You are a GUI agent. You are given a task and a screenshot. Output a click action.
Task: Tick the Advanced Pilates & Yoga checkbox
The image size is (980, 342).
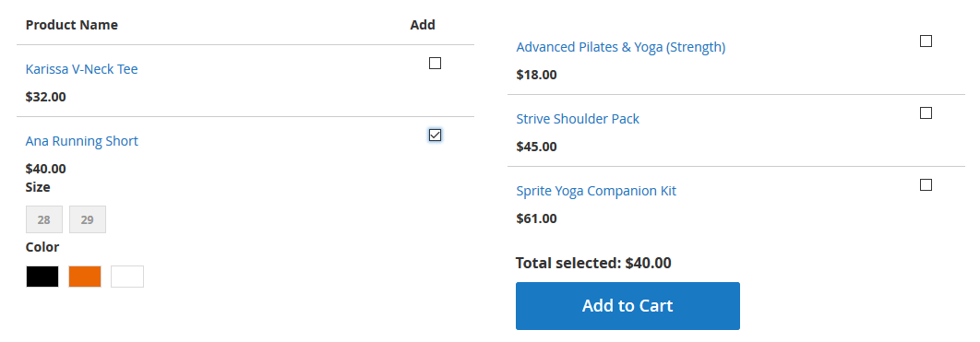point(926,41)
